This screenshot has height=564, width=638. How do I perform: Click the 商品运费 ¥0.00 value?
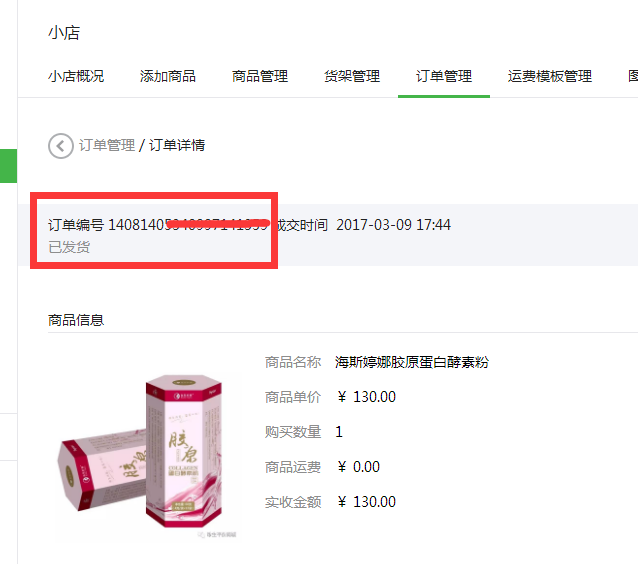coord(358,467)
